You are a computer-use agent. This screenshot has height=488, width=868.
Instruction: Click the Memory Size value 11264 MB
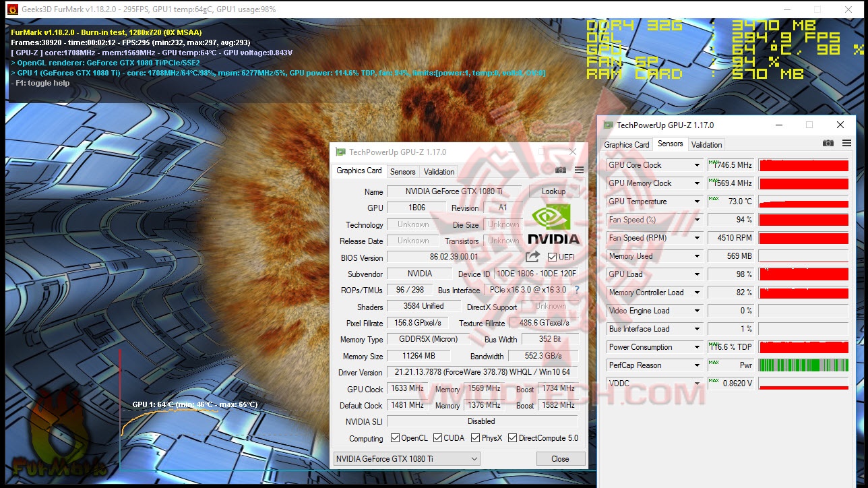click(x=418, y=356)
